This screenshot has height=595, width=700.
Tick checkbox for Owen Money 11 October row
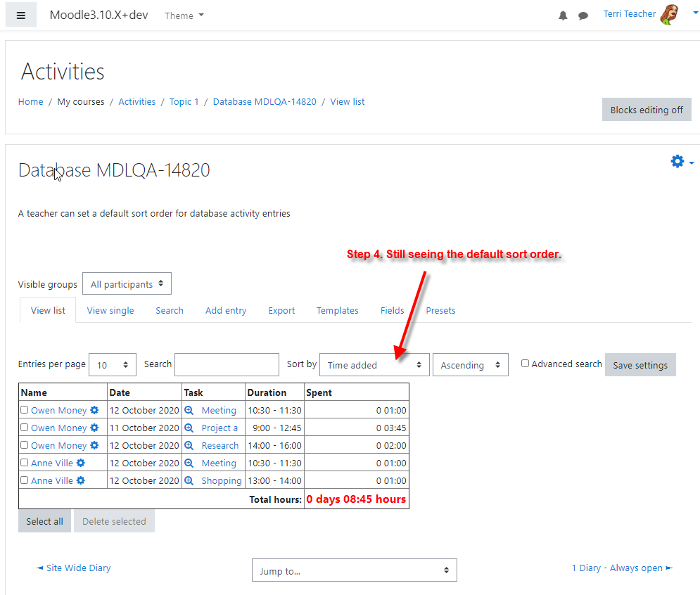(x=25, y=427)
